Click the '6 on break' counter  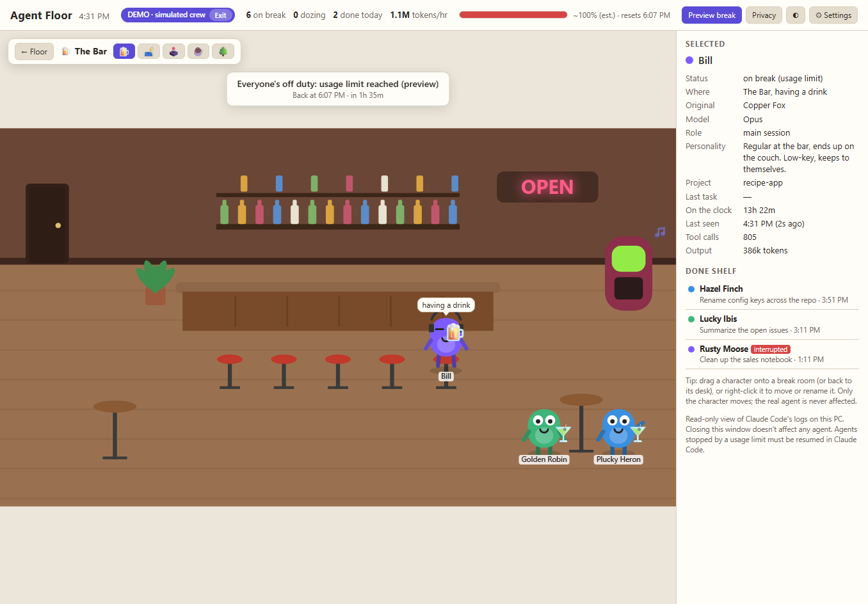(x=266, y=15)
